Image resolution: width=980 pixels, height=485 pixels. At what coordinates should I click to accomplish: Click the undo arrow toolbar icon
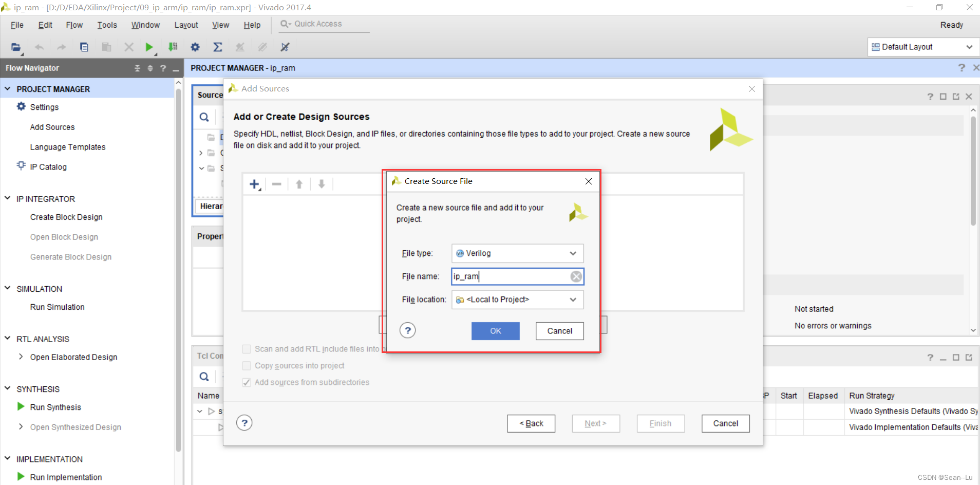tap(39, 47)
